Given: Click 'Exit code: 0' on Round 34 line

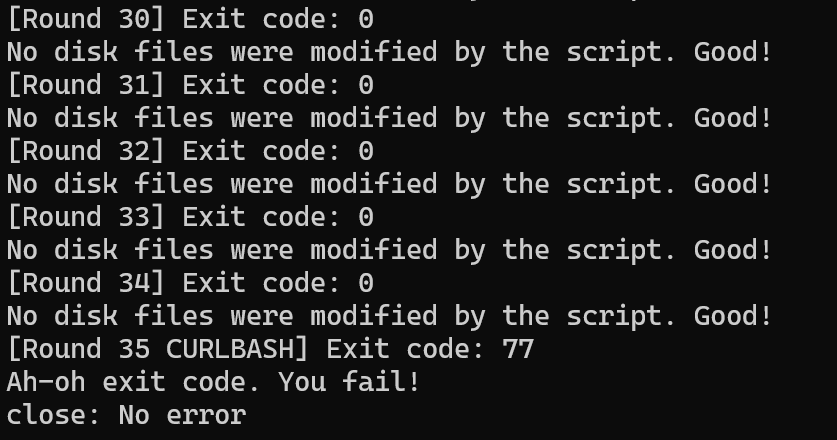Looking at the screenshot, I should [x=278, y=283].
